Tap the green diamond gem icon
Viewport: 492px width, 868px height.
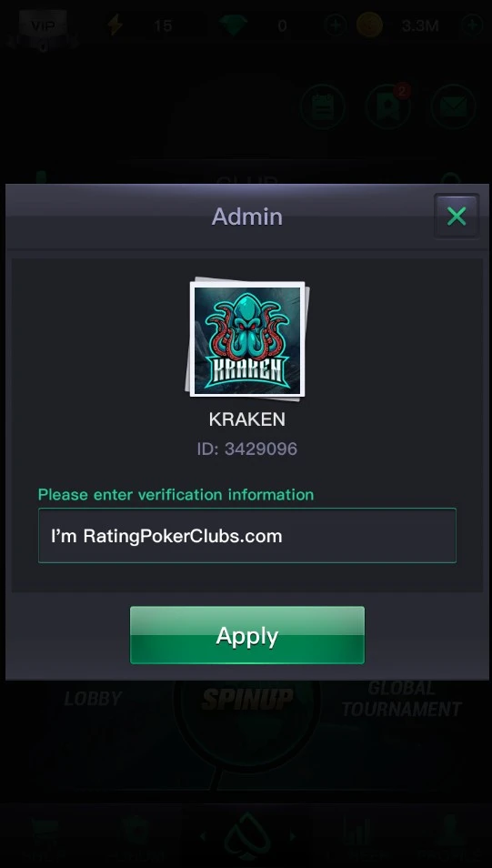click(233, 25)
